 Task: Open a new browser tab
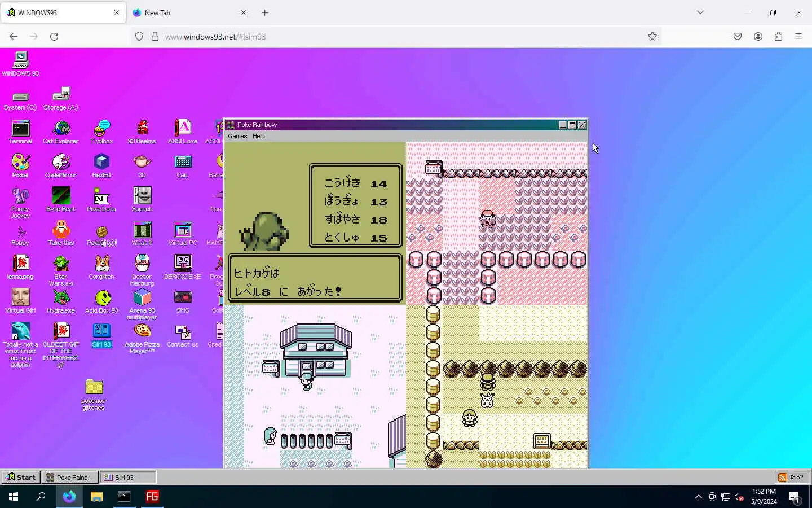(x=265, y=12)
